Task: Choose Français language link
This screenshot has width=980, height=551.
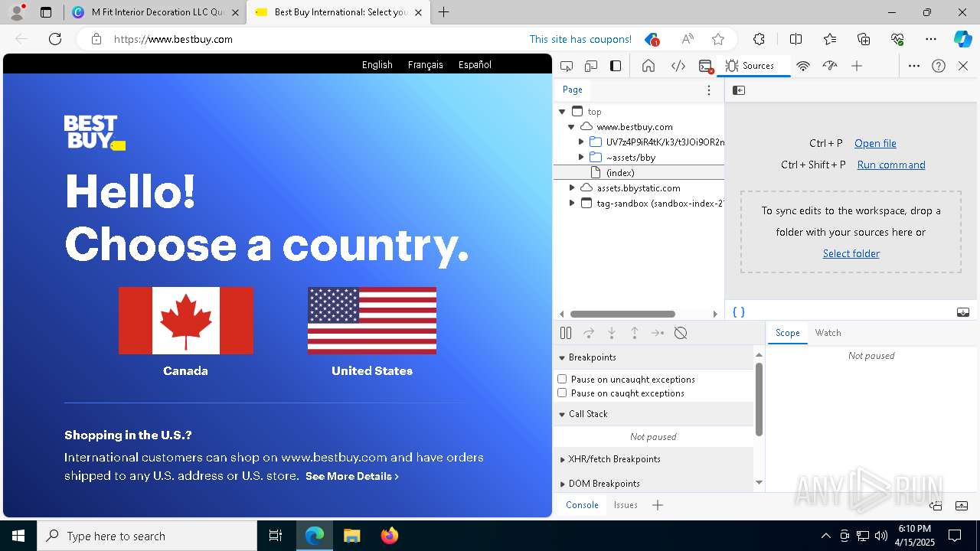Action: 426,65
